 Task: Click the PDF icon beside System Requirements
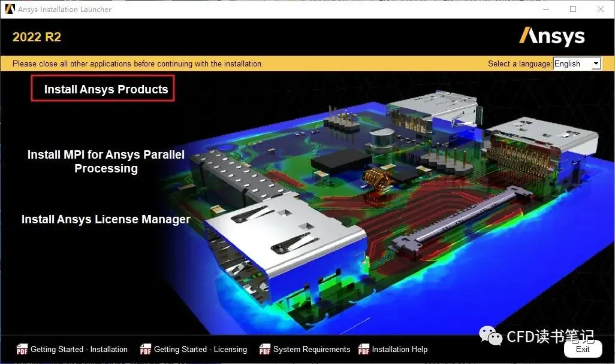(265, 349)
